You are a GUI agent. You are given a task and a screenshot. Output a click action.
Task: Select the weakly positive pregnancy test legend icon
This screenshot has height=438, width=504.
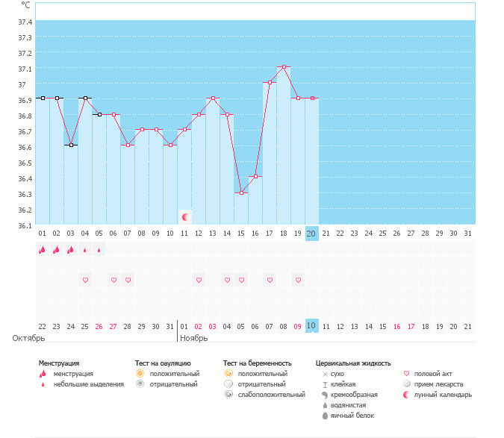click(228, 394)
